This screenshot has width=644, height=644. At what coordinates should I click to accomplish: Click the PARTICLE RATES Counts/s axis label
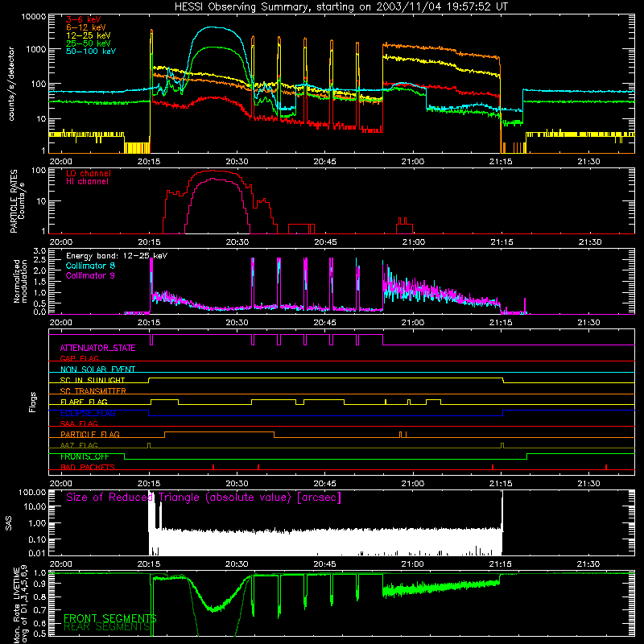(x=17, y=201)
